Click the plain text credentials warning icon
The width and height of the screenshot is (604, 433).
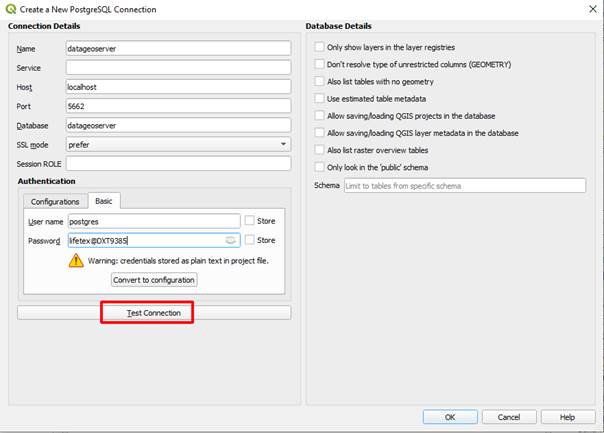tap(76, 260)
